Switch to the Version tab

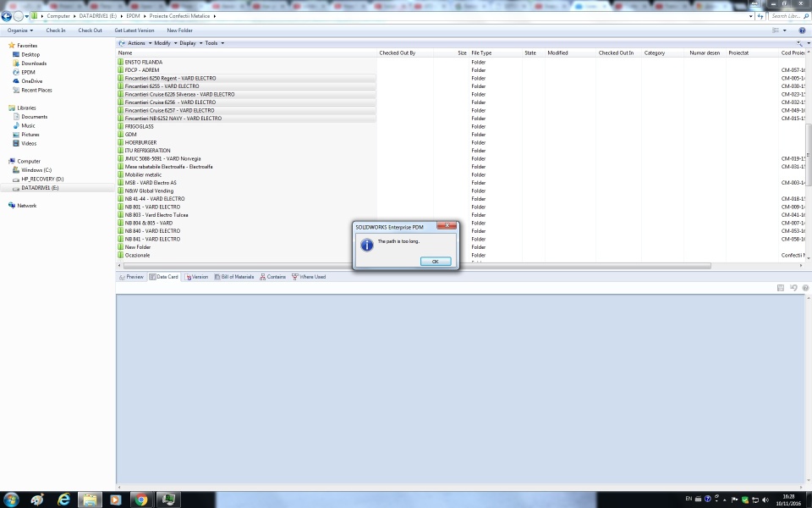point(197,277)
